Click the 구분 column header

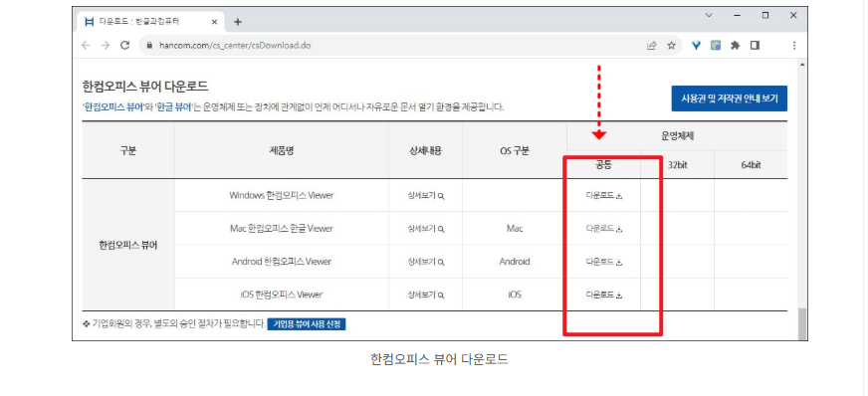pos(127,150)
